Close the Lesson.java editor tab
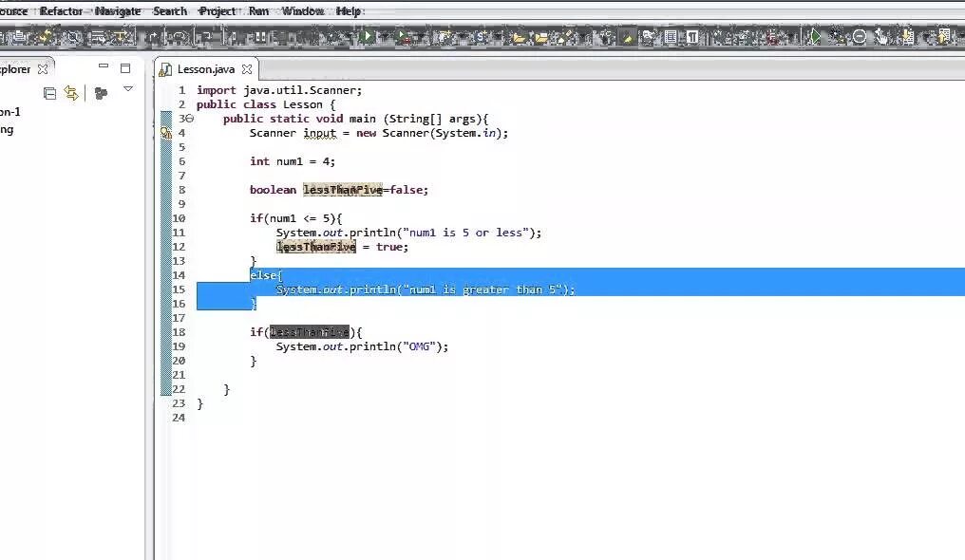965x560 pixels. point(247,69)
